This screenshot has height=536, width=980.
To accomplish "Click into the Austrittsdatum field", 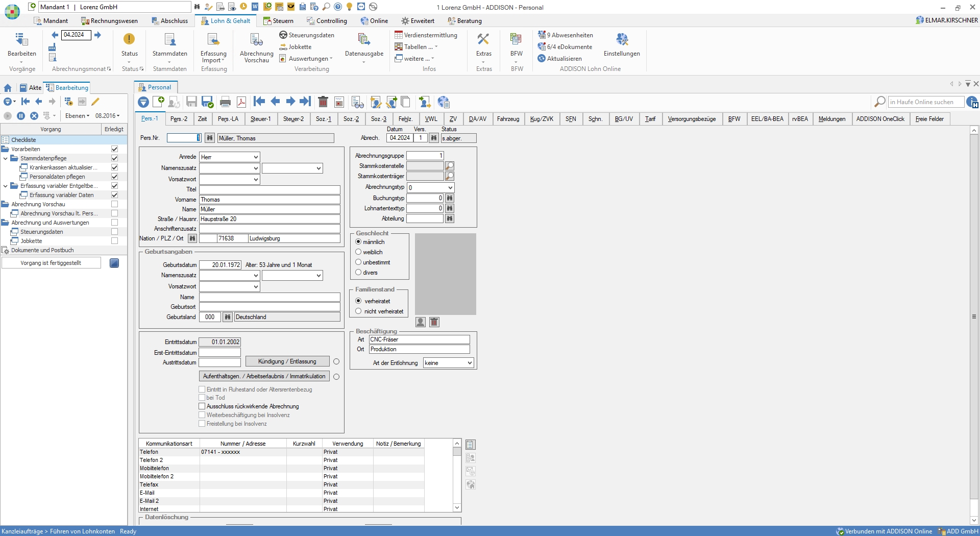I will pyautogui.click(x=219, y=362).
